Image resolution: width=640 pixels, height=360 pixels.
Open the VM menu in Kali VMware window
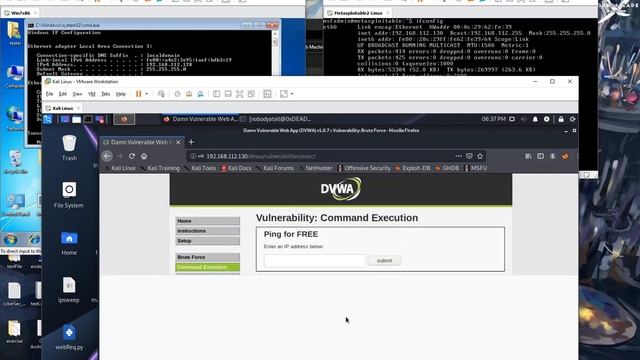coord(92,94)
